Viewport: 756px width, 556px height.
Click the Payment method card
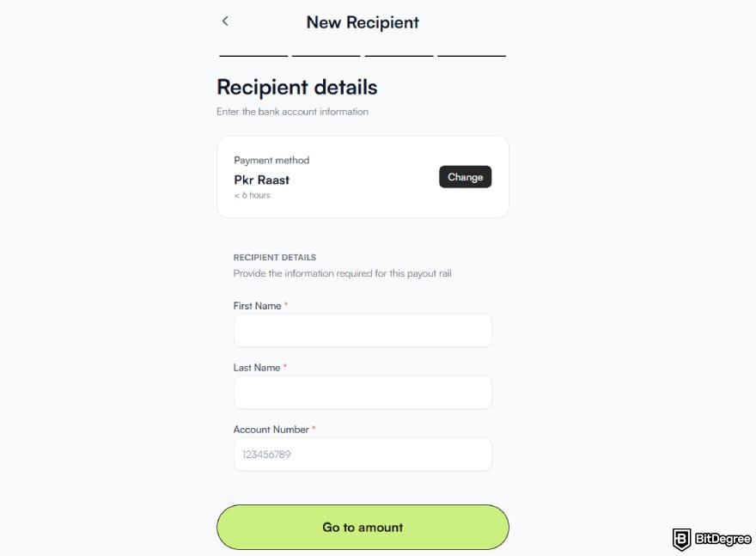362,176
